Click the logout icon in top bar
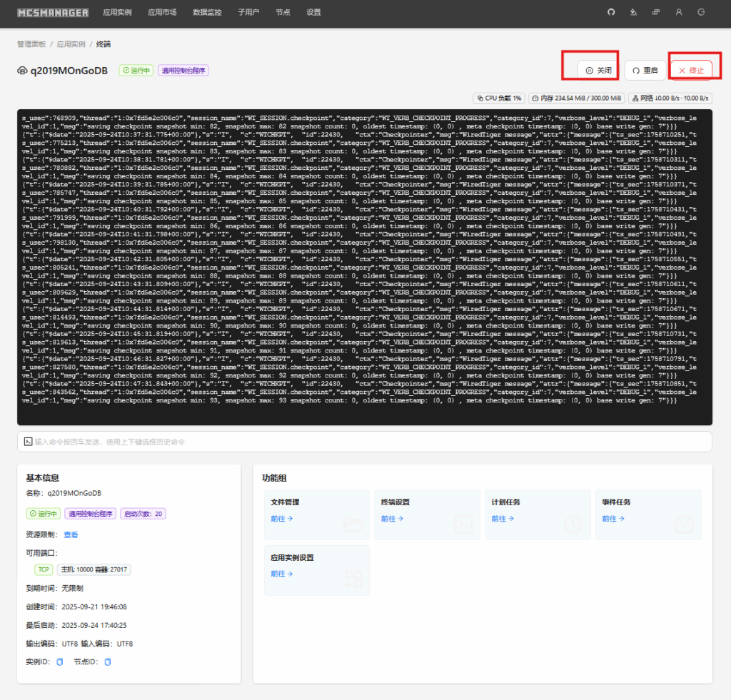 pos(701,12)
